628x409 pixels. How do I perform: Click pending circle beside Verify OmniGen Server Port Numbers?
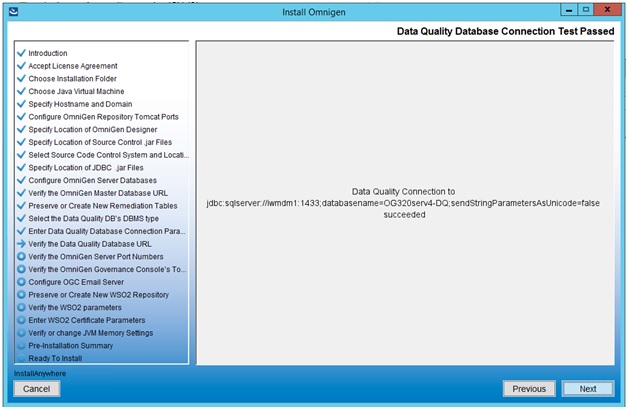coord(22,256)
